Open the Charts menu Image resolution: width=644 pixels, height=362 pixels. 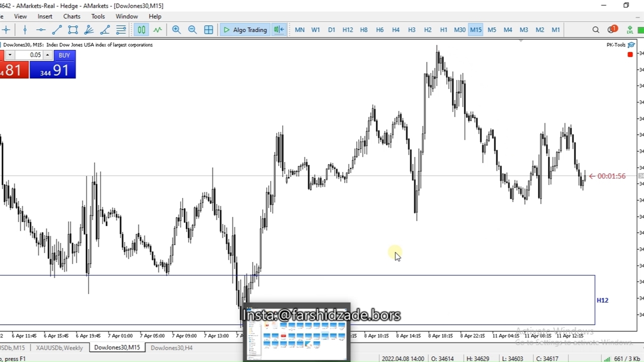tap(71, 16)
